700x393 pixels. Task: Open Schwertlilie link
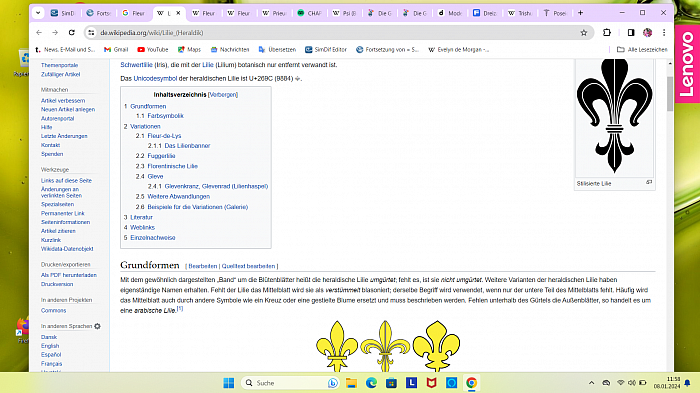pyautogui.click(x=137, y=65)
